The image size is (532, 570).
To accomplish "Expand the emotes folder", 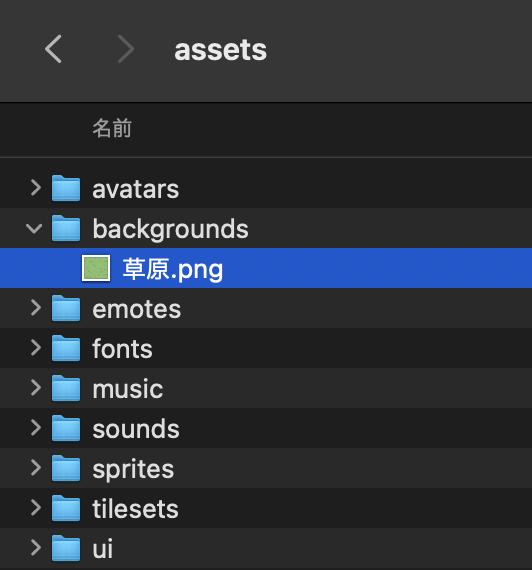I will coord(36,308).
